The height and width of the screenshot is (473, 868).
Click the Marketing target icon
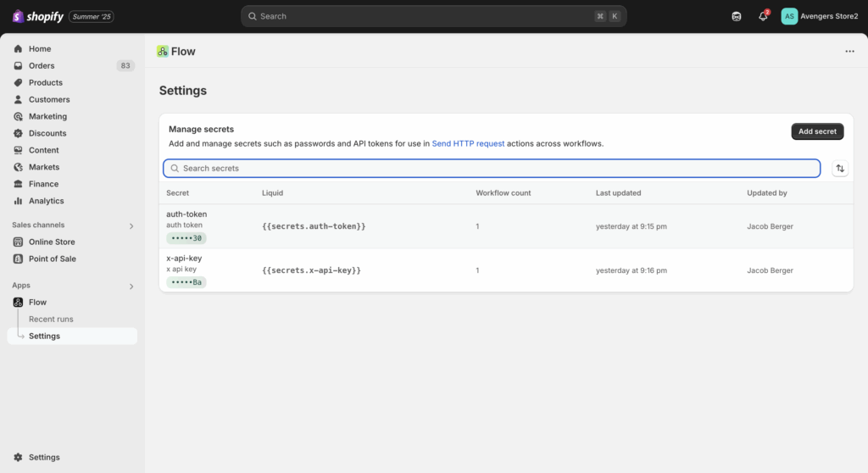point(19,116)
